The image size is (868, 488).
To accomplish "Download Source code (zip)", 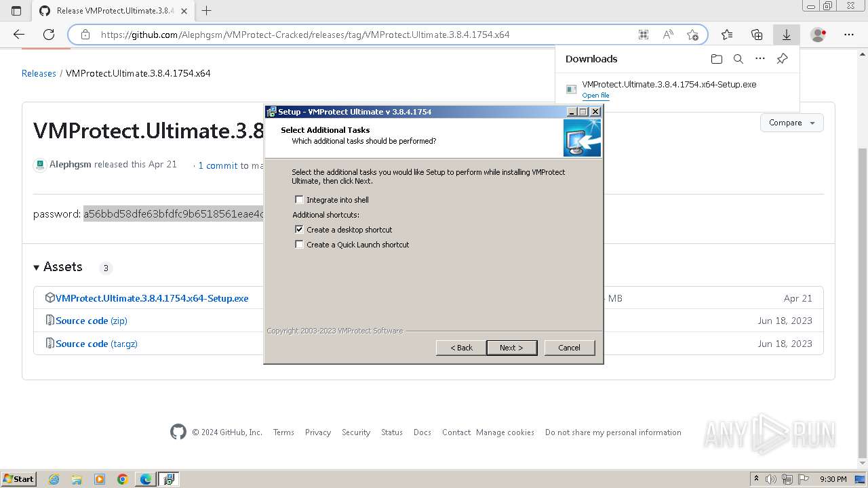I will click(x=91, y=321).
